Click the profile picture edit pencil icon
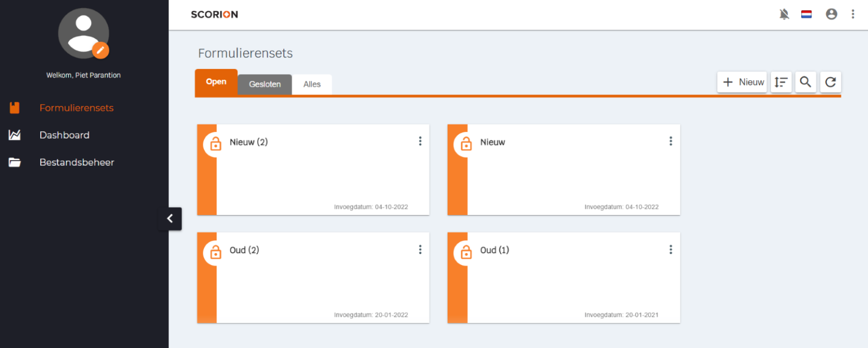 pos(101,50)
